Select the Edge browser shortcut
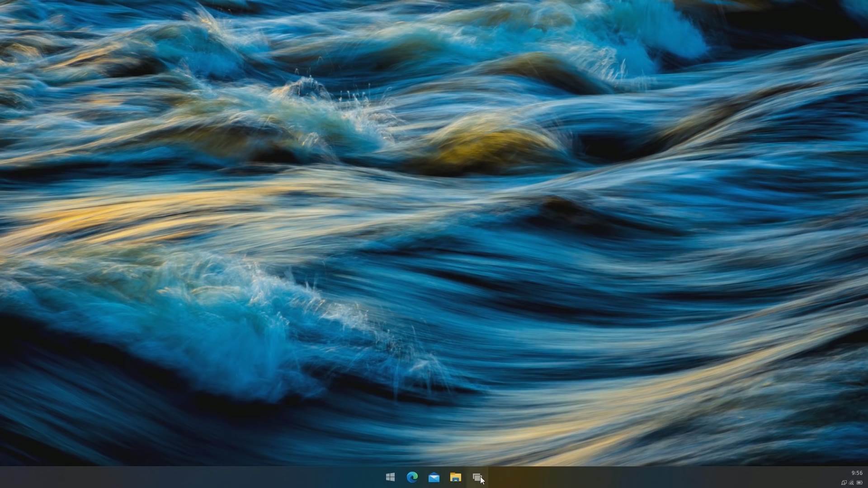This screenshot has height=488, width=868. [x=412, y=477]
